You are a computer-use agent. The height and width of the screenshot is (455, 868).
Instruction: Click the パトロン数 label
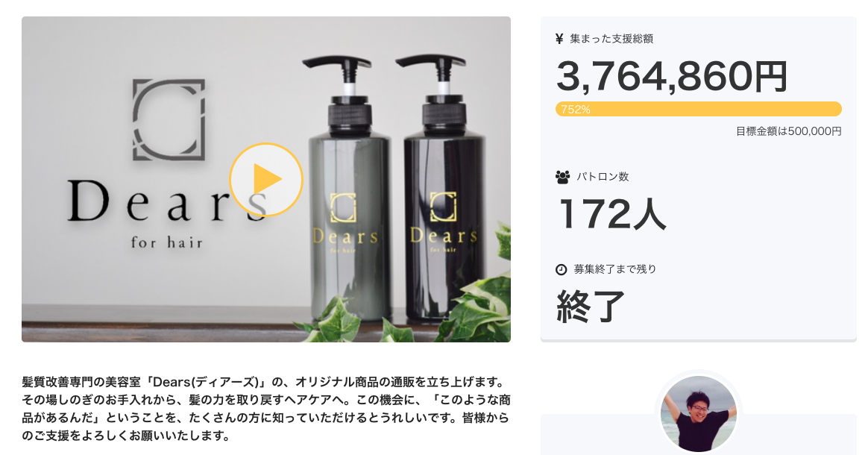pyautogui.click(x=603, y=177)
